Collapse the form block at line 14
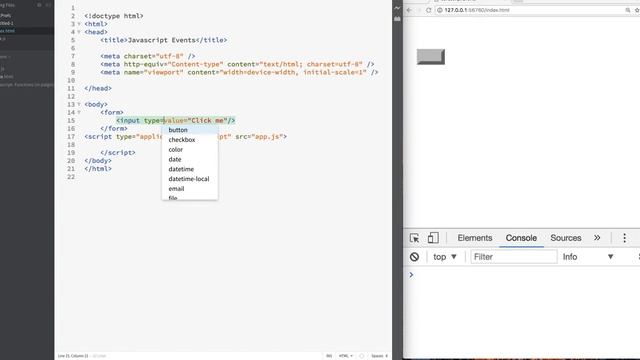Image resolution: width=640 pixels, height=360 pixels. tap(79, 112)
